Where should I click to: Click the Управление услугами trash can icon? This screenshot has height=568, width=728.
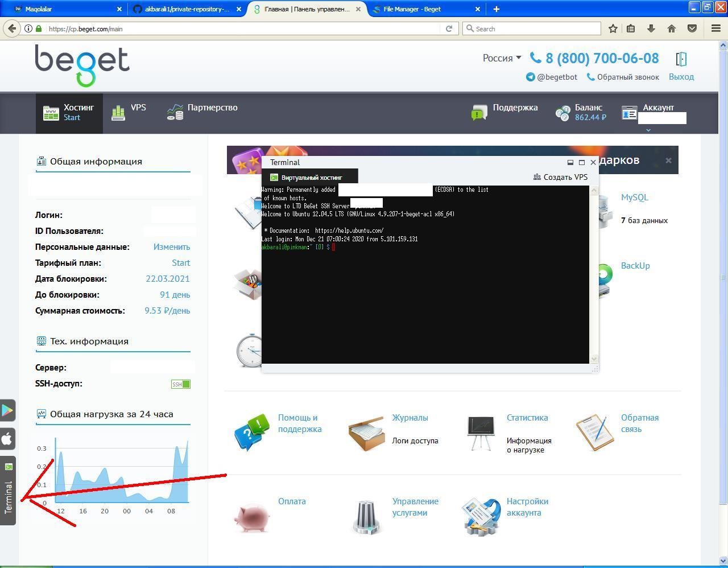(x=367, y=517)
